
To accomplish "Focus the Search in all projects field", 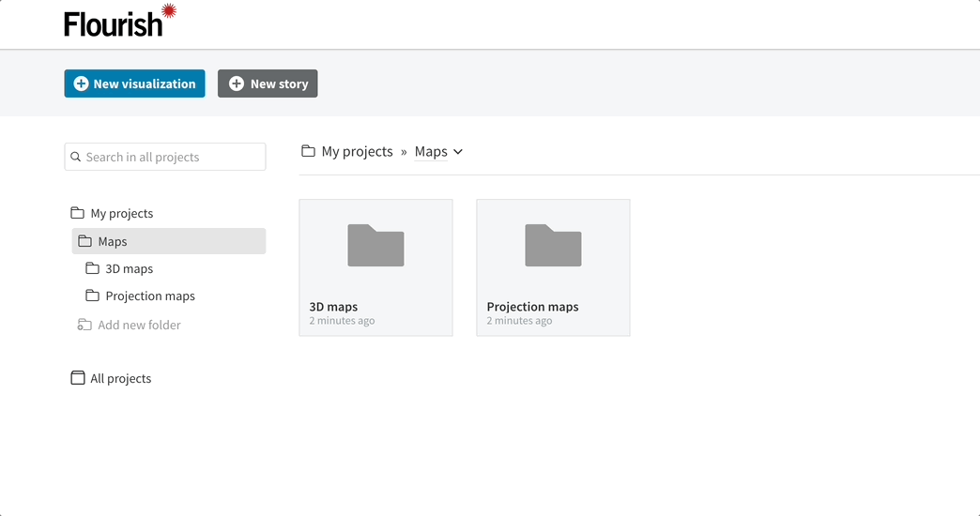I will pos(165,157).
